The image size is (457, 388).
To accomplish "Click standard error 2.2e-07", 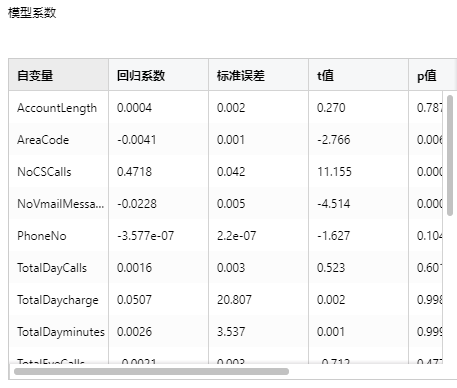I will [237, 236].
